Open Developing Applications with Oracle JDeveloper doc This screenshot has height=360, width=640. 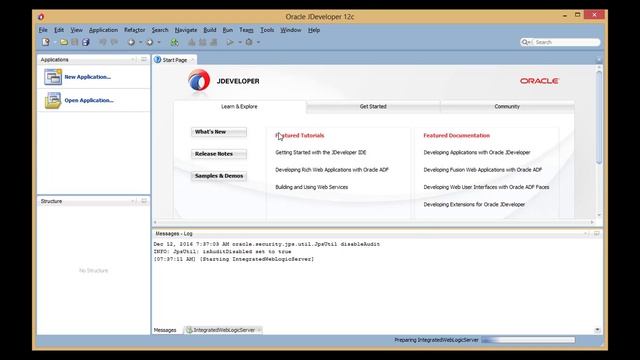[477, 153]
